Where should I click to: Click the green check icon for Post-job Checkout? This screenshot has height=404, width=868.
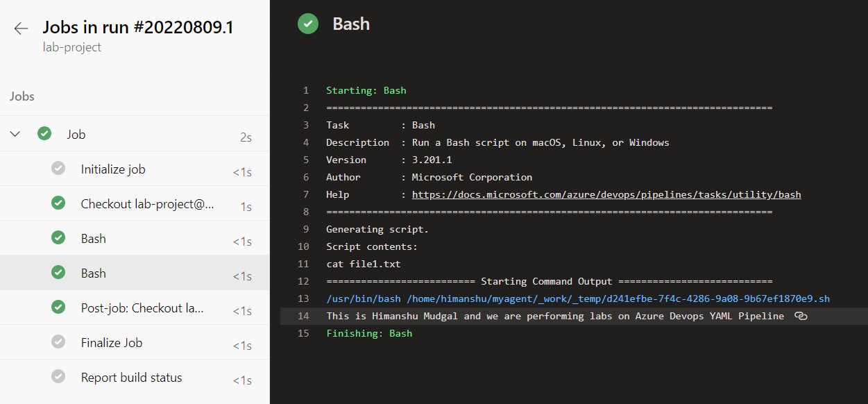[58, 308]
